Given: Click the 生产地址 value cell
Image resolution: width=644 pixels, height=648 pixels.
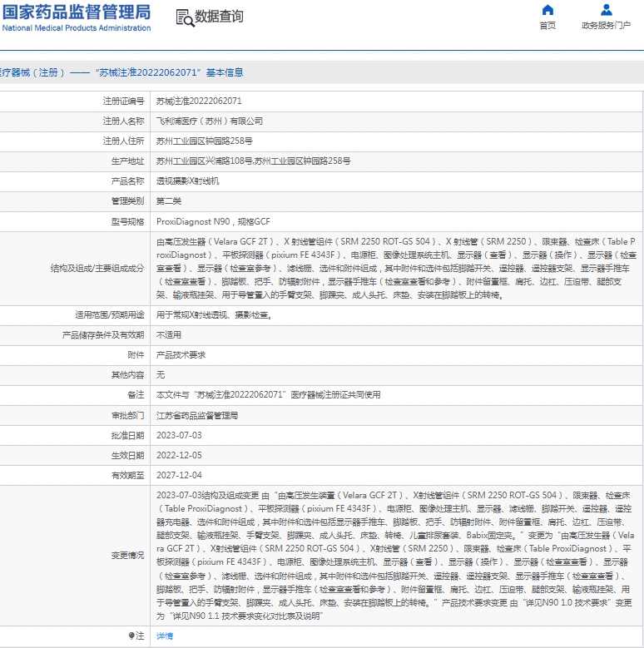Looking at the screenshot, I should (x=253, y=161).
